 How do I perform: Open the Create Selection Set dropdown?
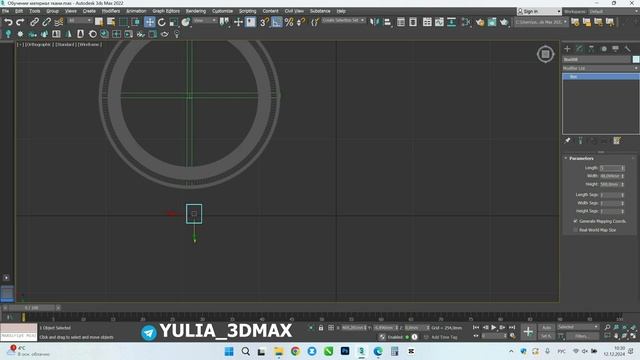[x=343, y=20]
